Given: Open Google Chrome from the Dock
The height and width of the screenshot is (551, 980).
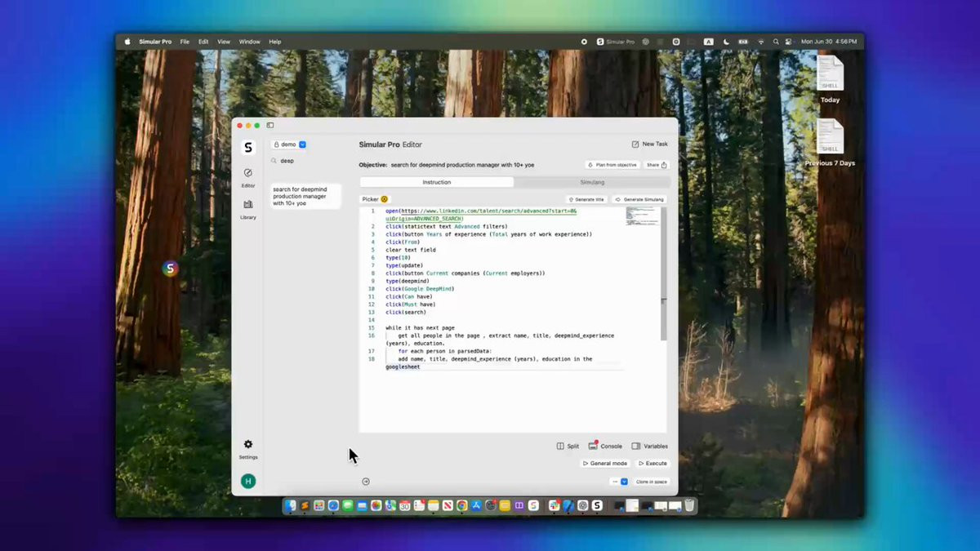Looking at the screenshot, I should click(461, 505).
